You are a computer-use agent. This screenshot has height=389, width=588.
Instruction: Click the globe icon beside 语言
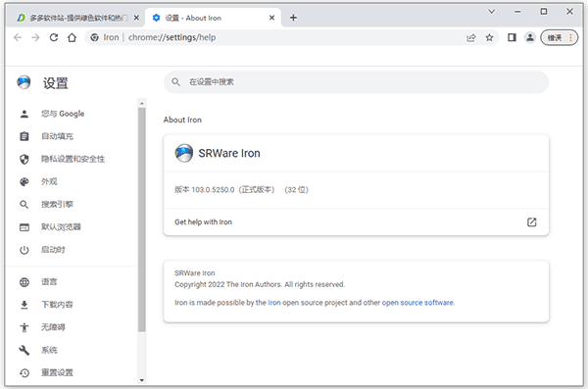[24, 282]
